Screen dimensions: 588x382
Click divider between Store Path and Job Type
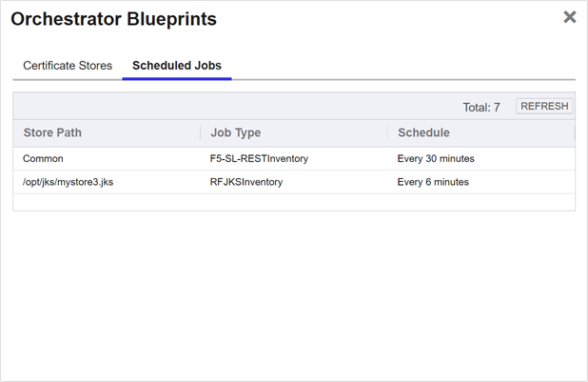pos(200,132)
